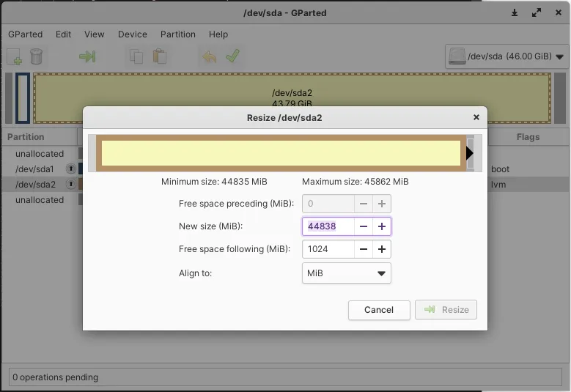Click the lock icon beside /dev/sda2

[70, 184]
